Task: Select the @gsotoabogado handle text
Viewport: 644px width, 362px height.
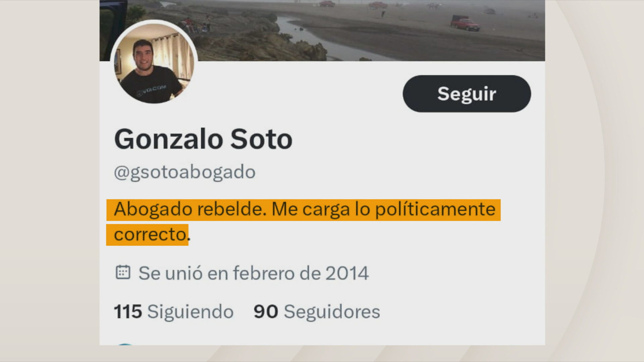Action: pos(185,172)
